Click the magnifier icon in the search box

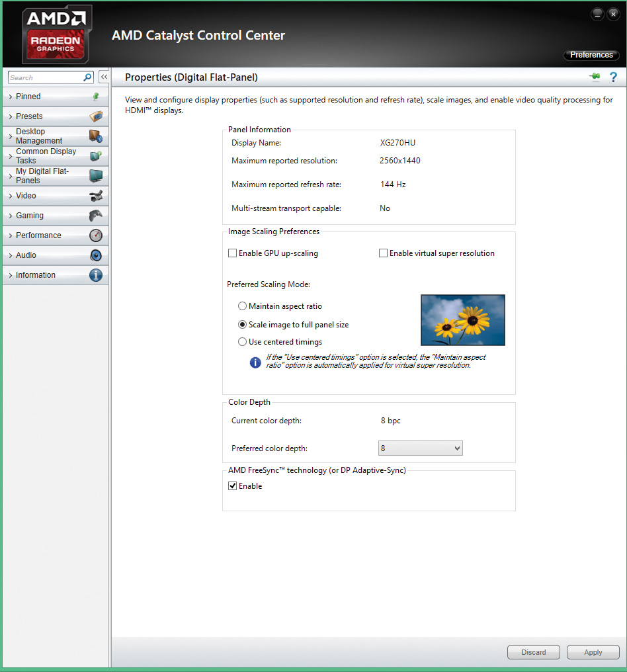87,77
